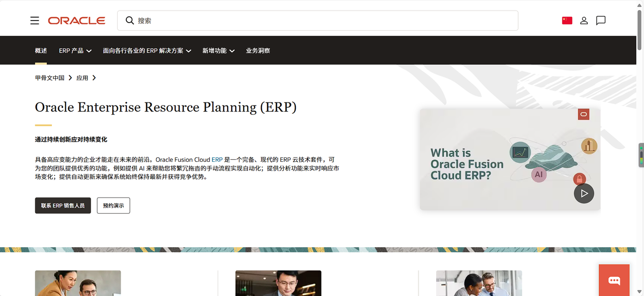
Task: Click in the 搜索 search field
Action: point(317,21)
